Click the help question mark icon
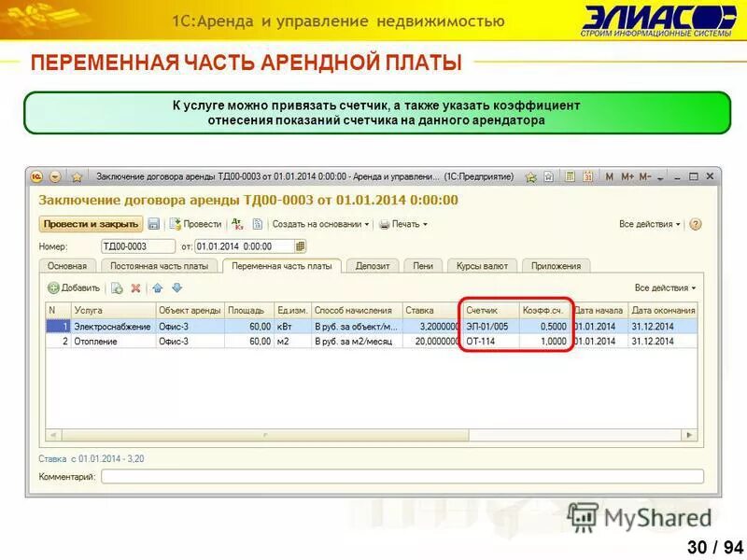The height and width of the screenshot is (560, 747). pyautogui.click(x=695, y=224)
